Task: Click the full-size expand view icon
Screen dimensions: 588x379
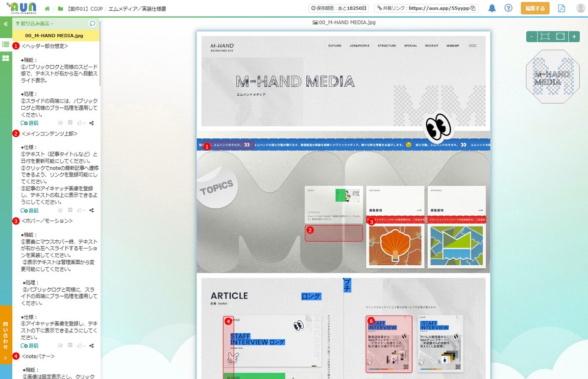Action: (560, 36)
